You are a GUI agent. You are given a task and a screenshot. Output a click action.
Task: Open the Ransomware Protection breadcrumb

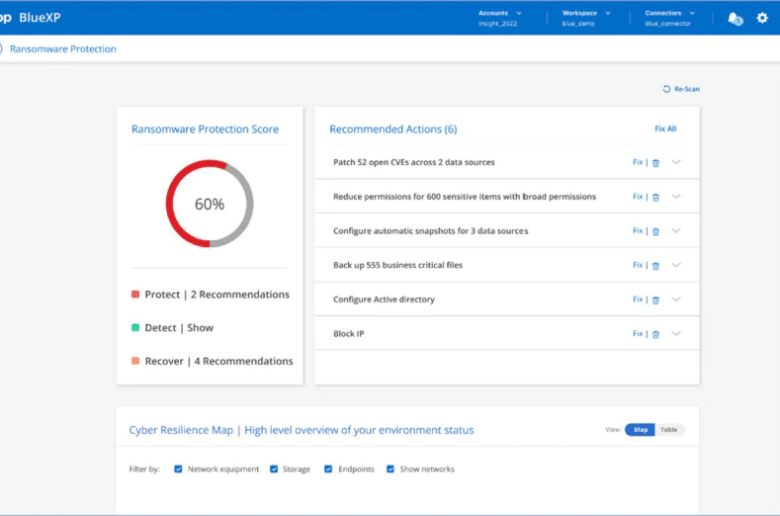pos(63,49)
